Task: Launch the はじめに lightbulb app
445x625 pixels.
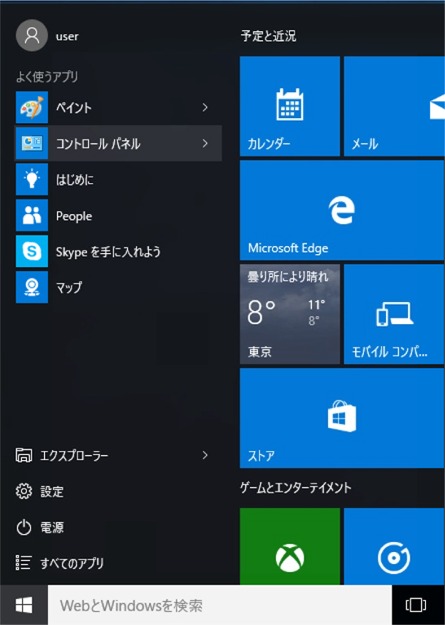Action: [x=32, y=179]
